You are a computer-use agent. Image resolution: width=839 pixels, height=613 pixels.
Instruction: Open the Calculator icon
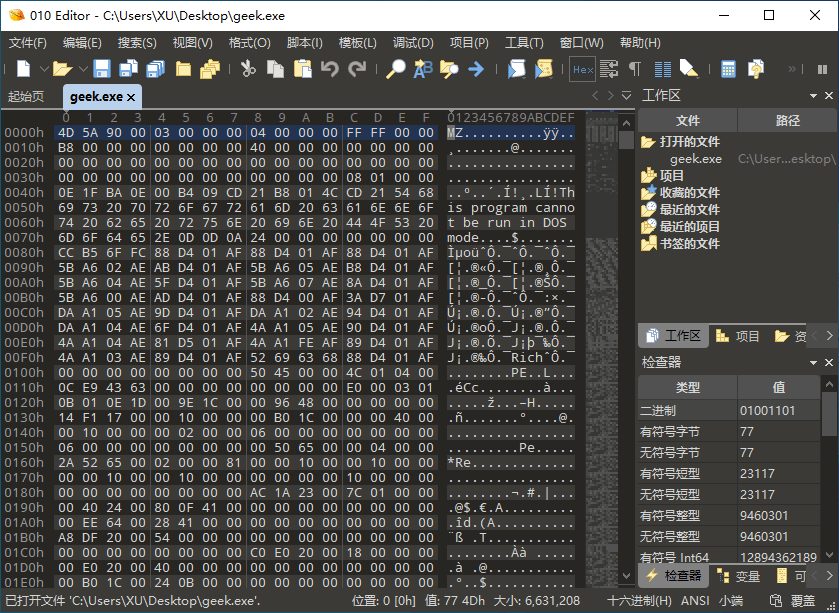pos(728,69)
